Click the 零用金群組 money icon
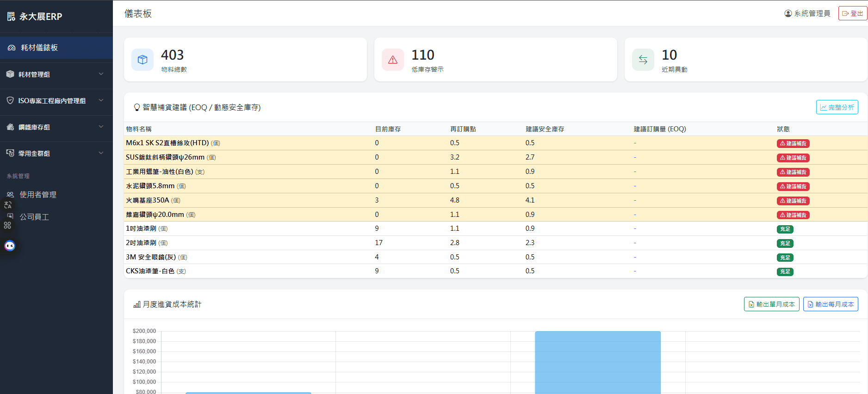 [x=10, y=153]
